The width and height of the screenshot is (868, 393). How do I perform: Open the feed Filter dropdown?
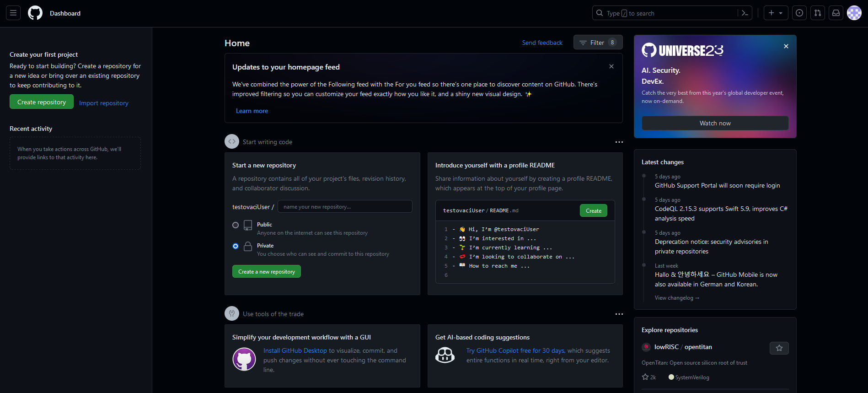pos(598,43)
